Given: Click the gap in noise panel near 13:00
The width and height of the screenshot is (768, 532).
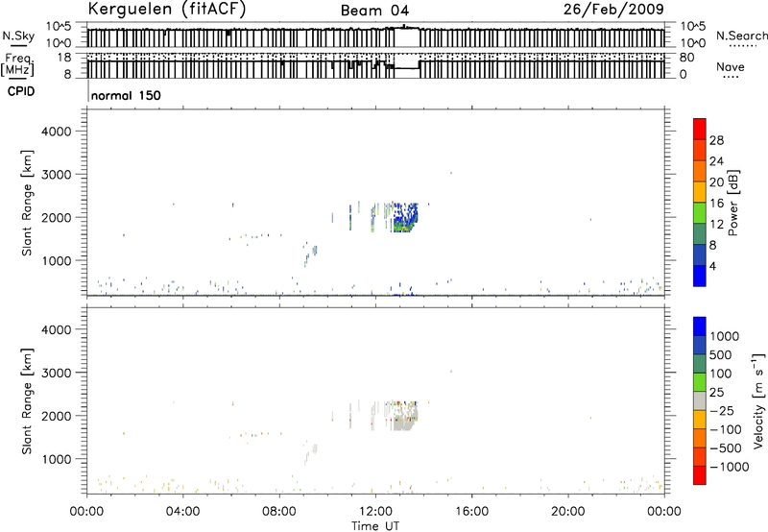Looking at the screenshot, I should tap(407, 38).
